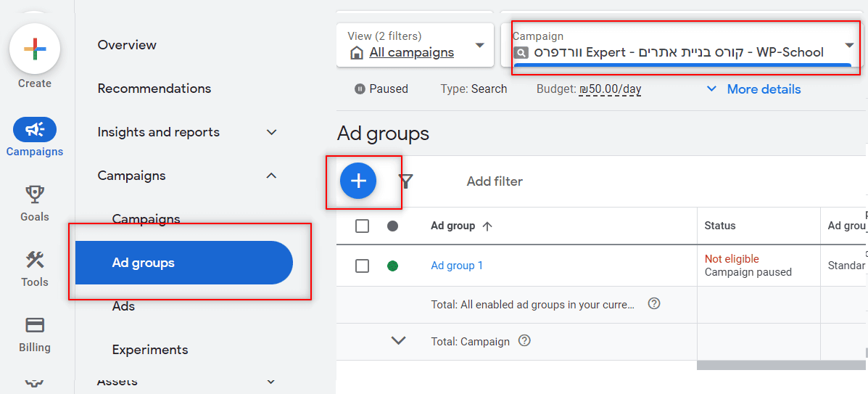Click green status dot of Ad group 1
Viewport: 868px width, 394px height.
click(392, 266)
